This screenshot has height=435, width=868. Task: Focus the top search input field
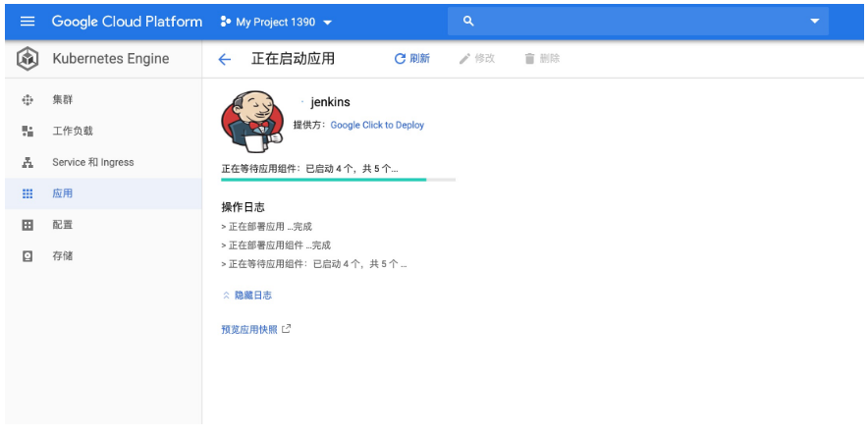638,21
